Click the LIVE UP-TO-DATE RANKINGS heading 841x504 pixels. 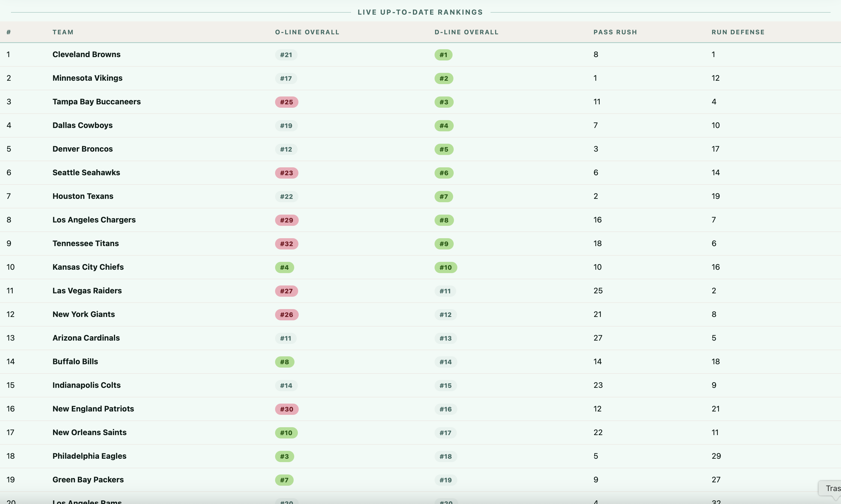click(x=420, y=12)
